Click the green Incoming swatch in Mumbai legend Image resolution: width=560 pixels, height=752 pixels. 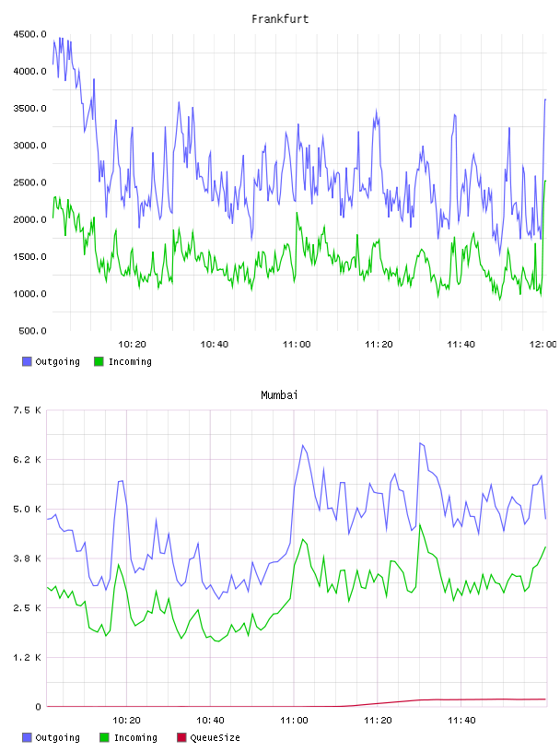tap(104, 737)
